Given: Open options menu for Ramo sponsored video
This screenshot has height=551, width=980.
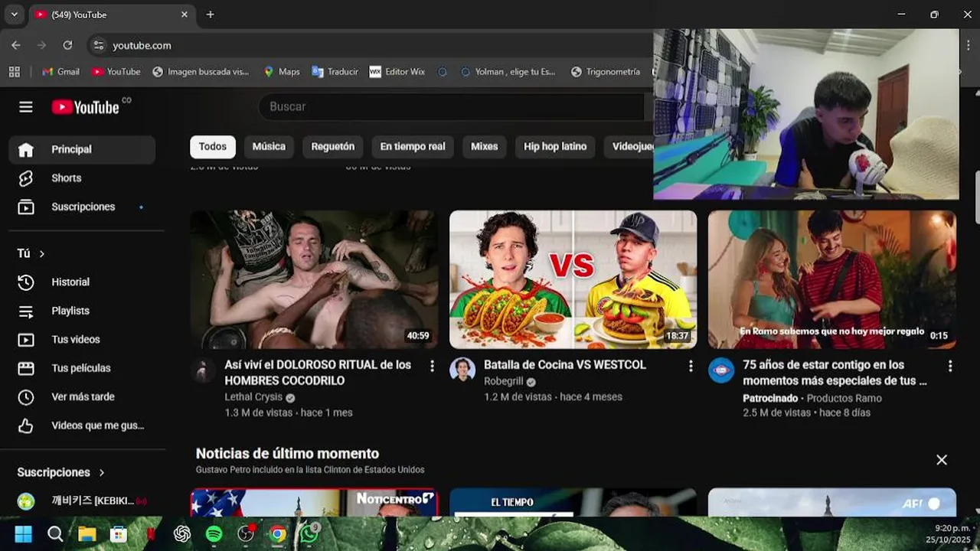Looking at the screenshot, I should click(950, 366).
